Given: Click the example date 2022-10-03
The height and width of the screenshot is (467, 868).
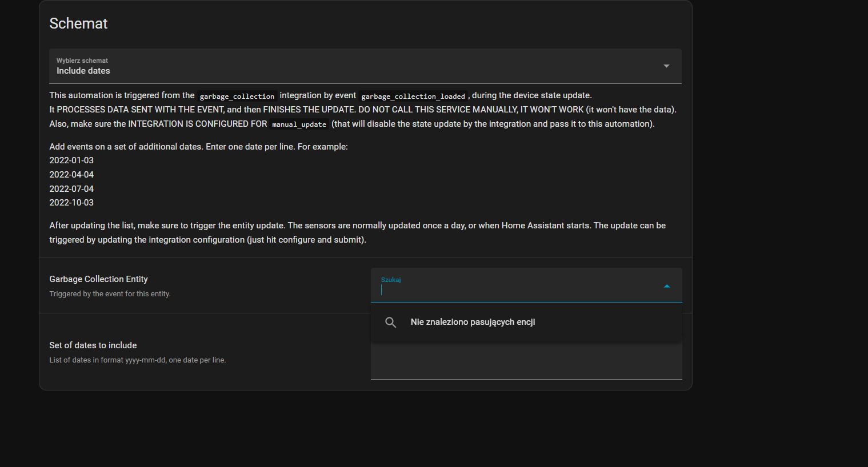Looking at the screenshot, I should click(71, 203).
